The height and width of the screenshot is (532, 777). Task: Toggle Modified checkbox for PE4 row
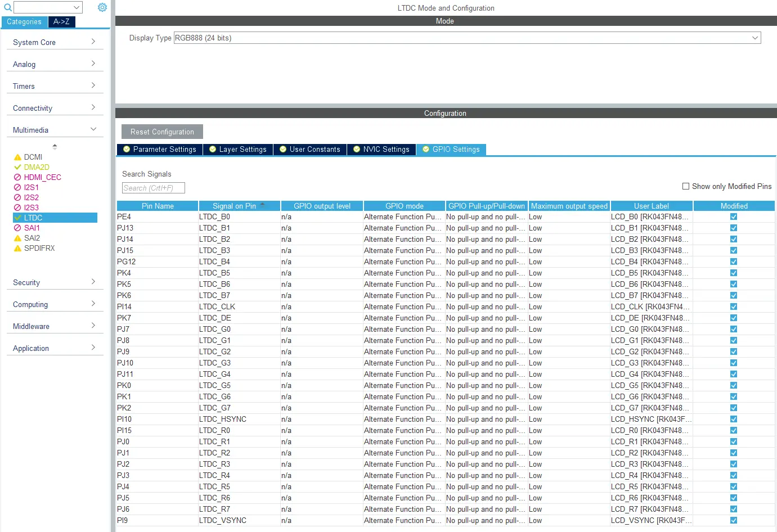(x=734, y=217)
